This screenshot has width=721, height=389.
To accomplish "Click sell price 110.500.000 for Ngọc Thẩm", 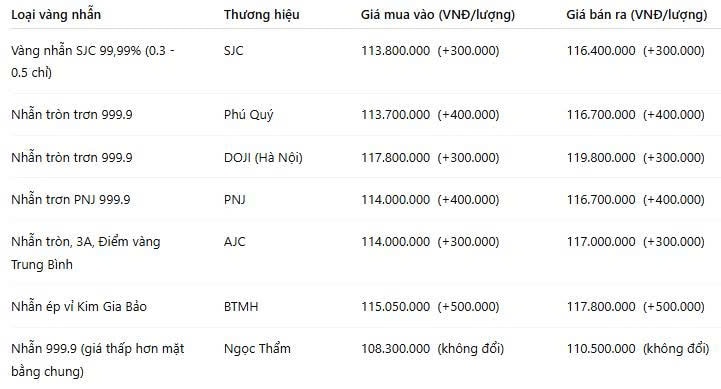I will point(601,349).
